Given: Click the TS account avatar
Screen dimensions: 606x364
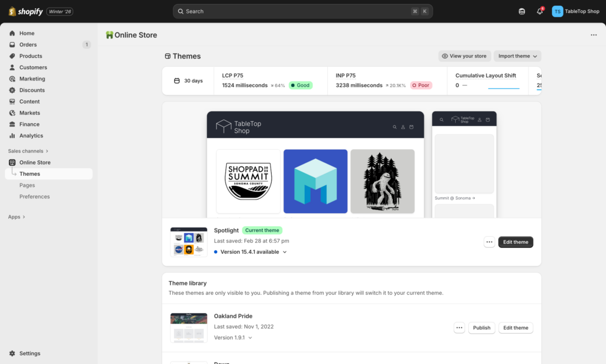Looking at the screenshot, I should pyautogui.click(x=557, y=11).
